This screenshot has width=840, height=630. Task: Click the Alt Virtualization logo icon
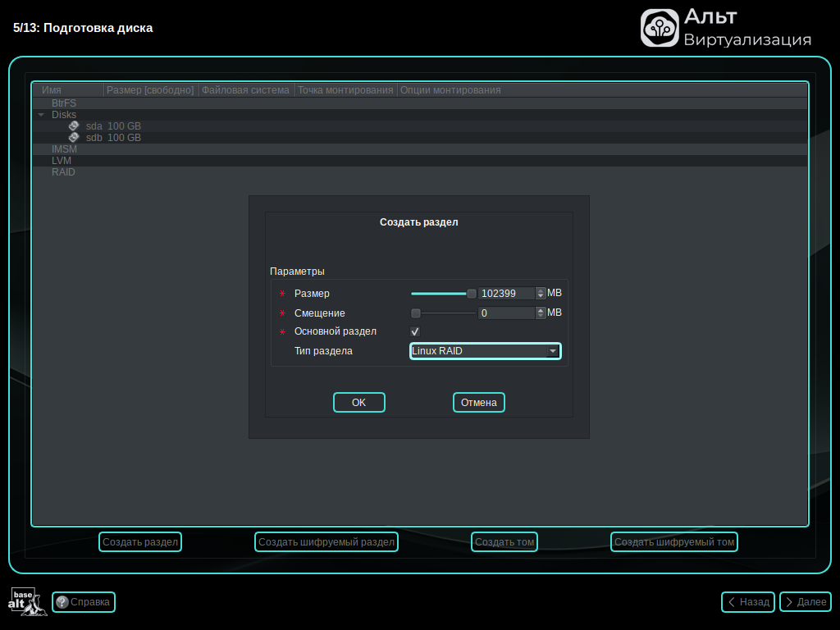point(660,28)
